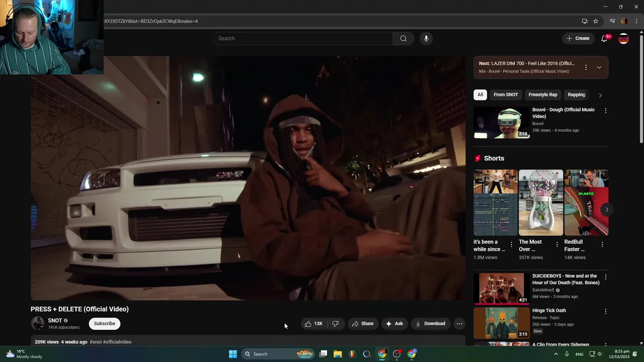Download the video
The height and width of the screenshot is (362, 644).
click(x=430, y=324)
